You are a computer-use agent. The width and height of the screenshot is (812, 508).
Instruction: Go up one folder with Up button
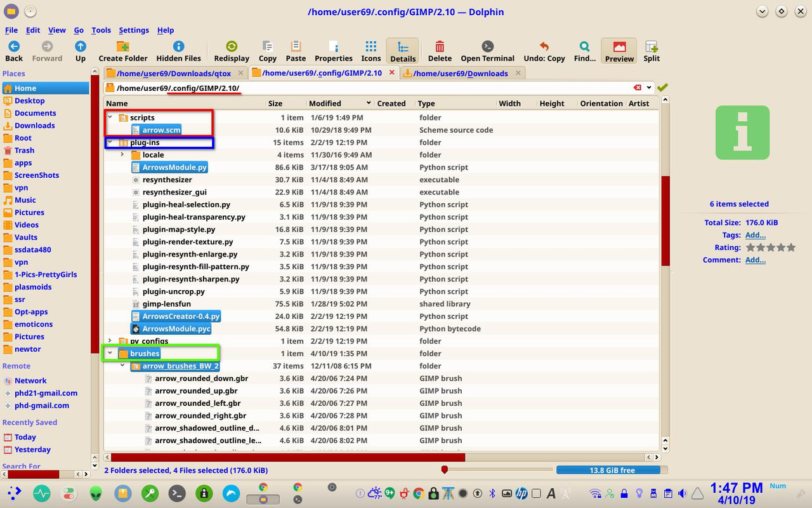click(81, 51)
